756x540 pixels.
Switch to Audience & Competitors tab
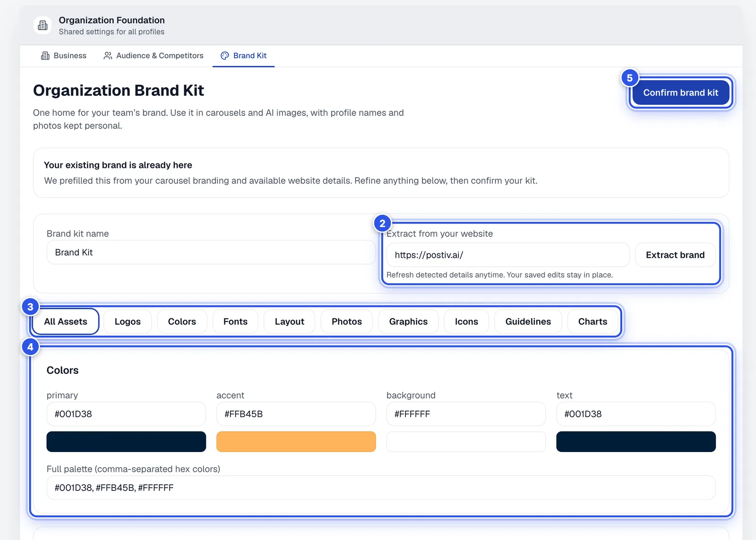pos(154,56)
